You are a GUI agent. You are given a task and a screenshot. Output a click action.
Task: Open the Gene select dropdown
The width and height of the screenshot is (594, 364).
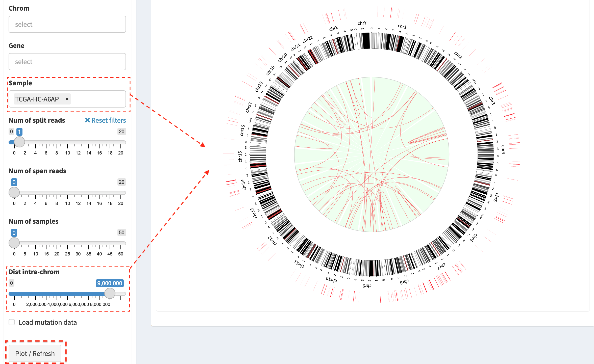click(67, 62)
